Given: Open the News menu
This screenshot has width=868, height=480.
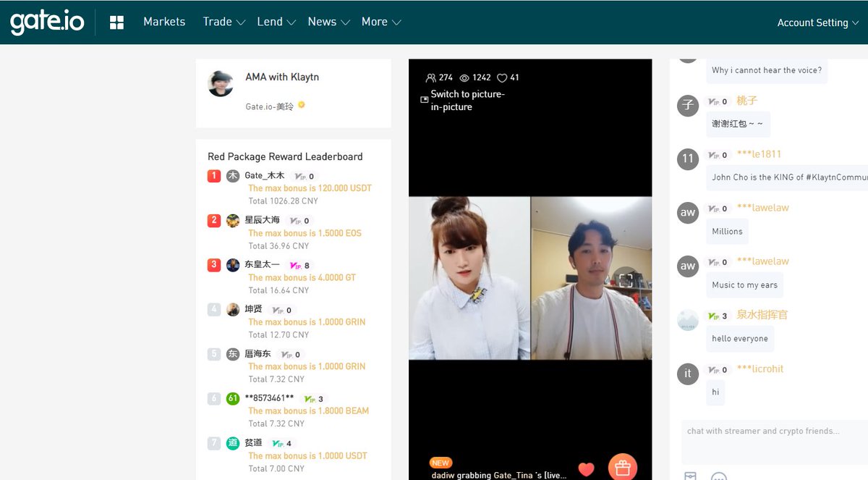Looking at the screenshot, I should [322, 22].
